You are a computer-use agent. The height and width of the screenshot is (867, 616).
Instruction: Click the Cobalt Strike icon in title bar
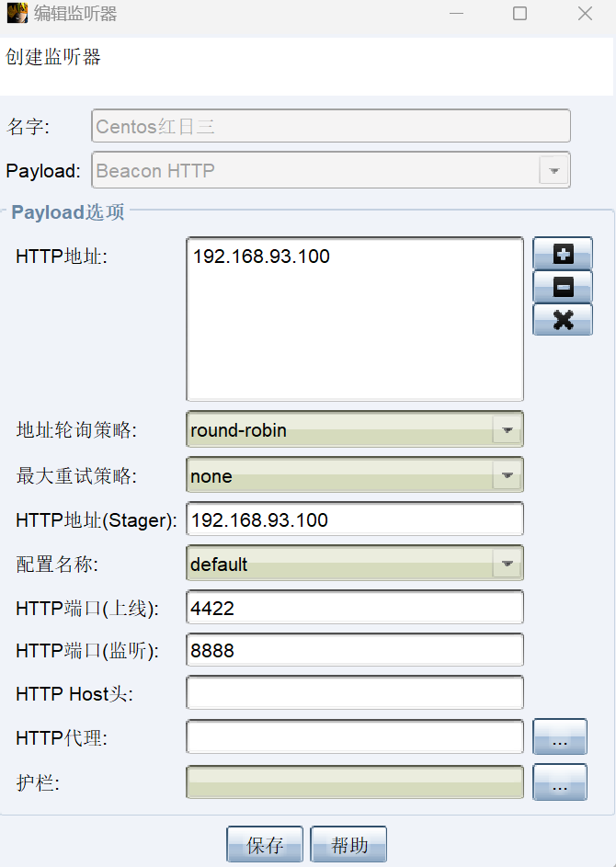coord(17,14)
